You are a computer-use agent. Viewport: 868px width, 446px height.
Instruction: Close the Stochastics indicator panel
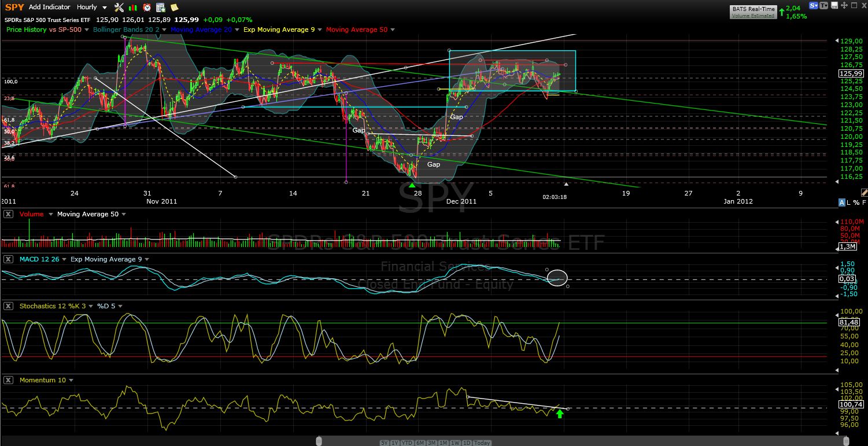point(9,306)
